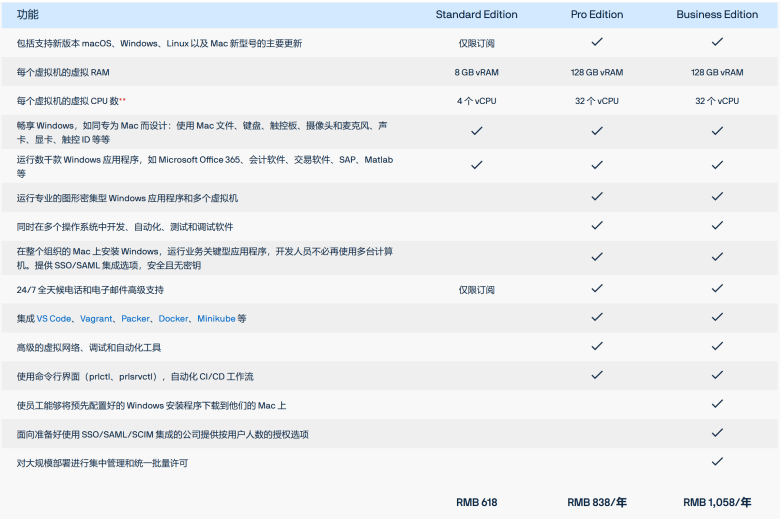Click the RMB 618 price
The image size is (780, 519).
point(477,503)
